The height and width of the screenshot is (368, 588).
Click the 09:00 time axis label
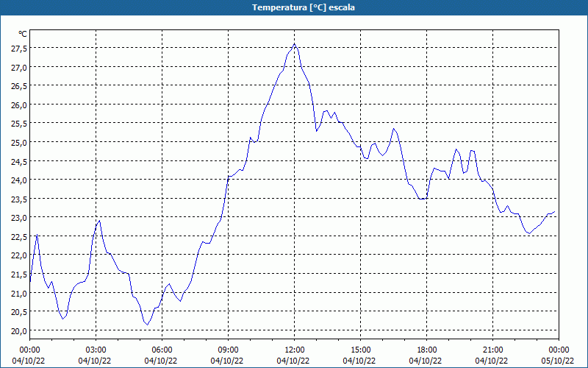pyautogui.click(x=229, y=350)
